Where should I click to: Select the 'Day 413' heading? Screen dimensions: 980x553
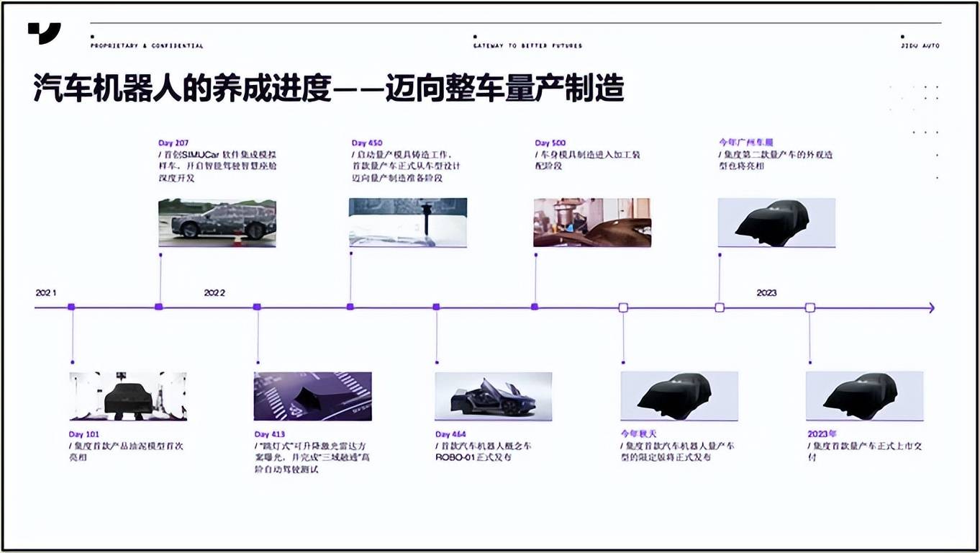(270, 435)
